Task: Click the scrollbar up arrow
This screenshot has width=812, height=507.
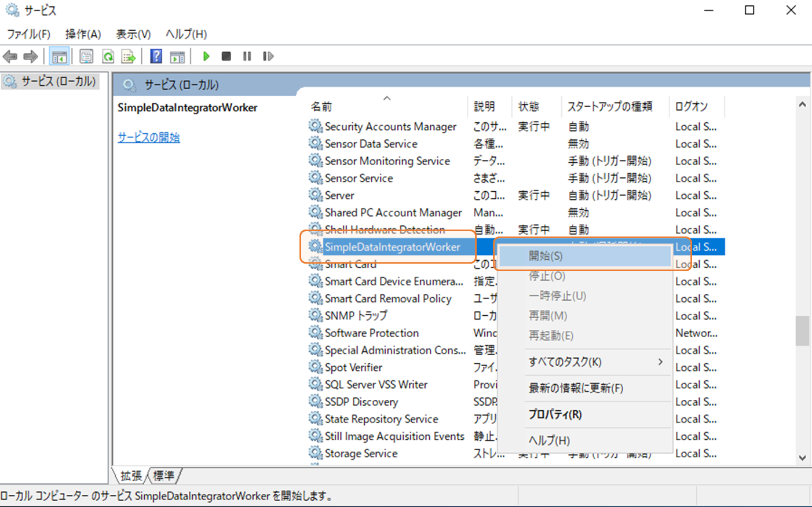Action: 802,105
